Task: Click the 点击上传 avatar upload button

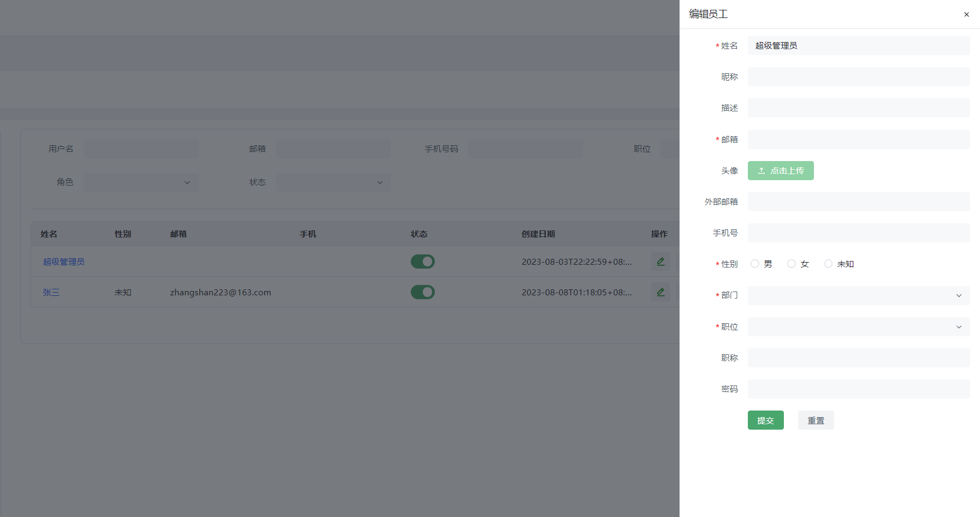Action: coord(781,170)
